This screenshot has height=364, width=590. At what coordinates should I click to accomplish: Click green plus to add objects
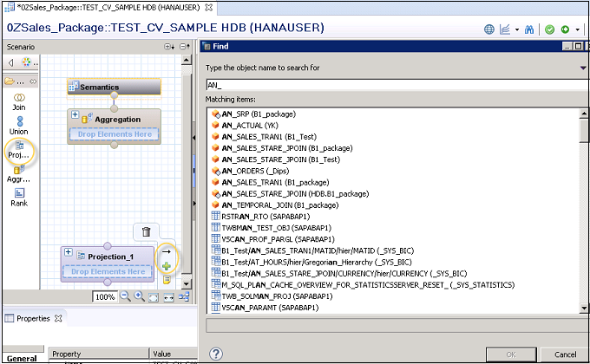tap(166, 266)
